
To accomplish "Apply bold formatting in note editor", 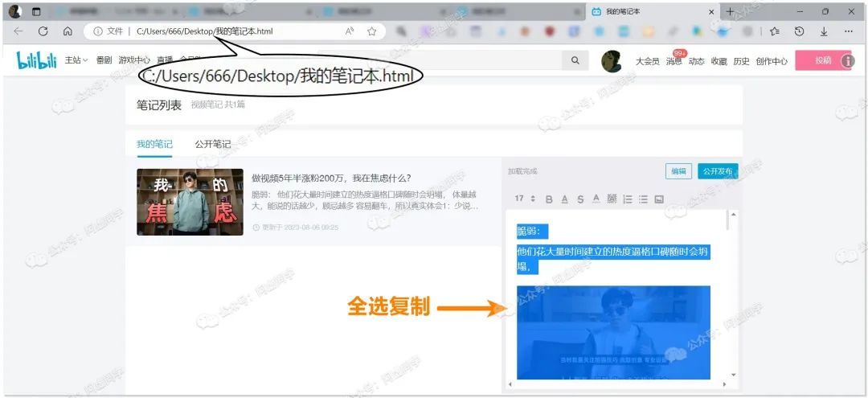I will (549, 199).
